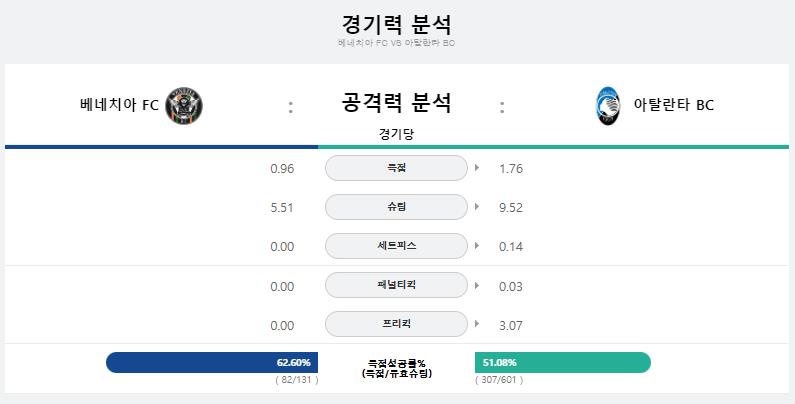Click the 경기력 분석 page title
The width and height of the screenshot is (795, 404).
[396, 24]
